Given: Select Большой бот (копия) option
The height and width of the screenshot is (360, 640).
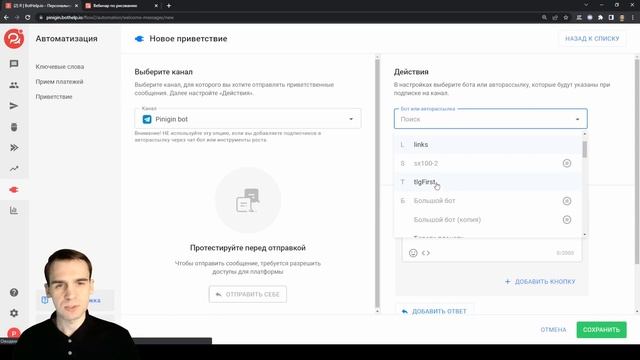Looking at the screenshot, I should tap(488, 220).
